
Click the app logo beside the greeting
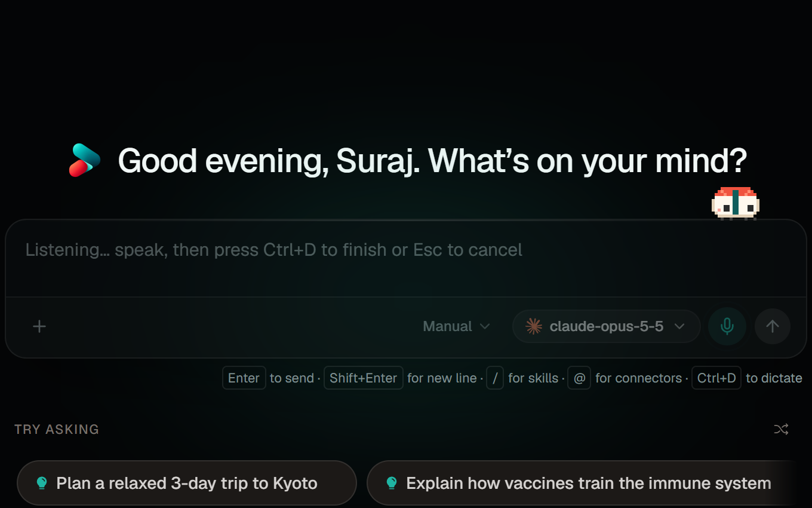(85, 160)
